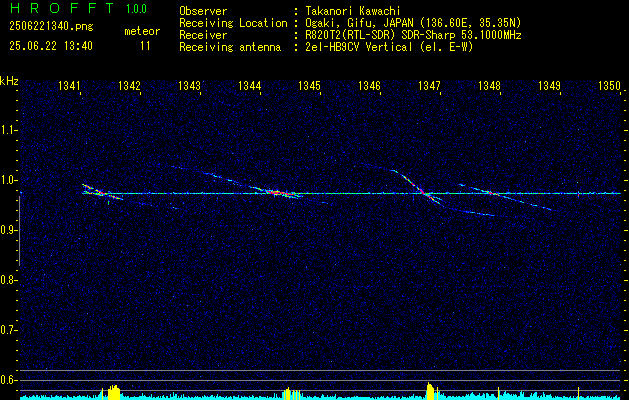Click the Receiver field label

pyautogui.click(x=203, y=35)
